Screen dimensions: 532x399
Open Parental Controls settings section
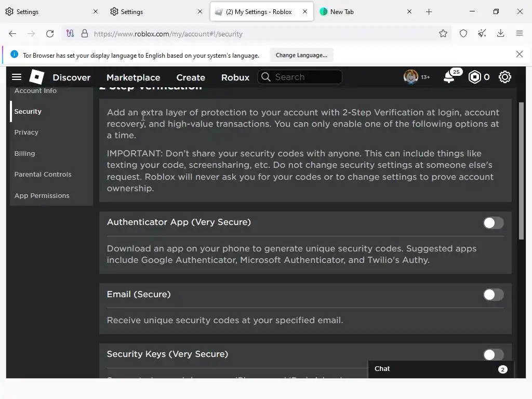coord(43,174)
